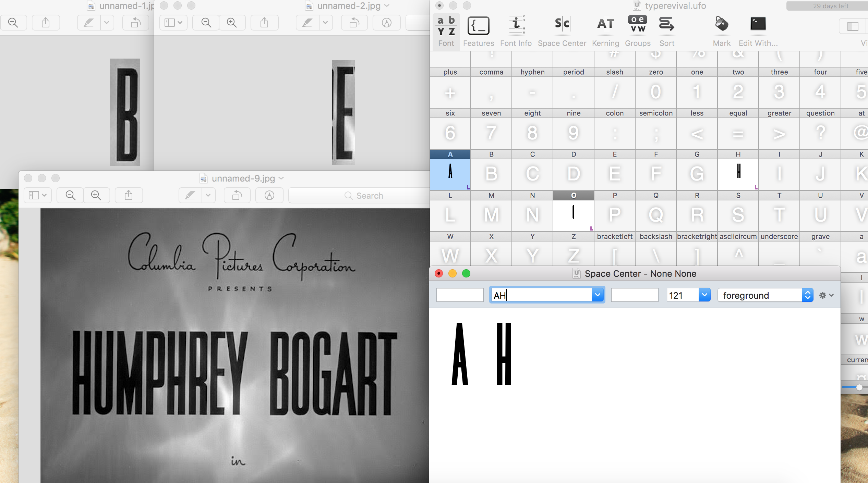Select glyph cell S in font overview
Screen dimensions: 868x483
[x=738, y=211]
